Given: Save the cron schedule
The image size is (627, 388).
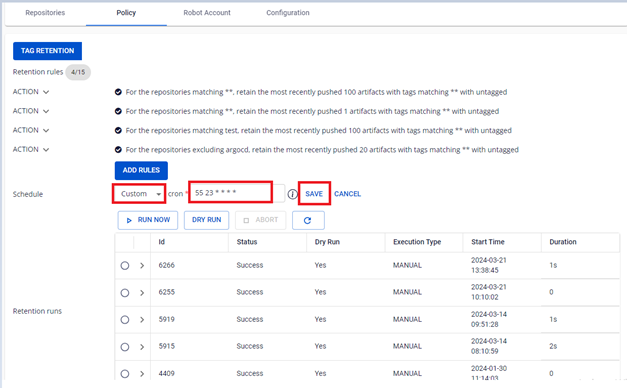Looking at the screenshot, I should [x=314, y=194].
